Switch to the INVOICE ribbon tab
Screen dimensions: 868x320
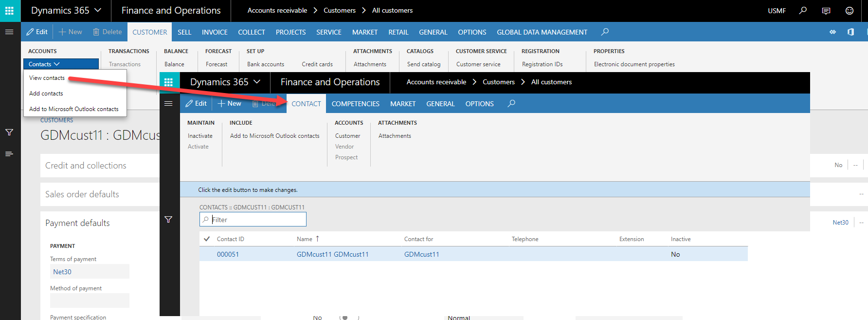pyautogui.click(x=215, y=32)
